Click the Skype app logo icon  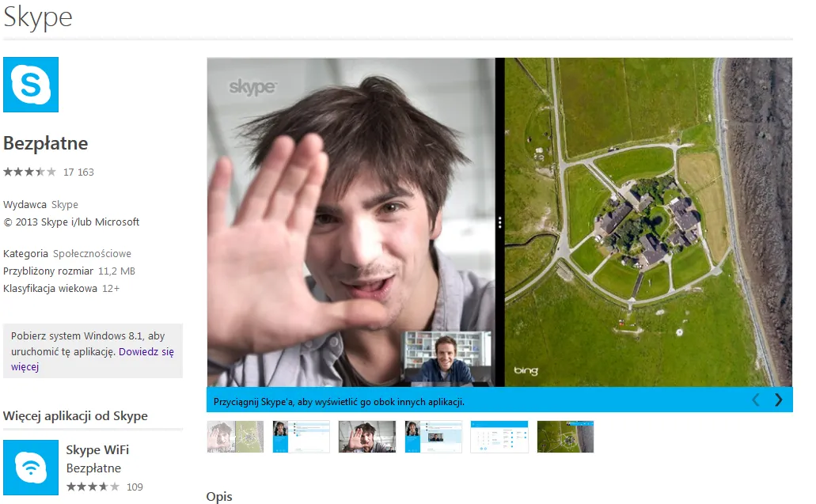click(x=31, y=84)
